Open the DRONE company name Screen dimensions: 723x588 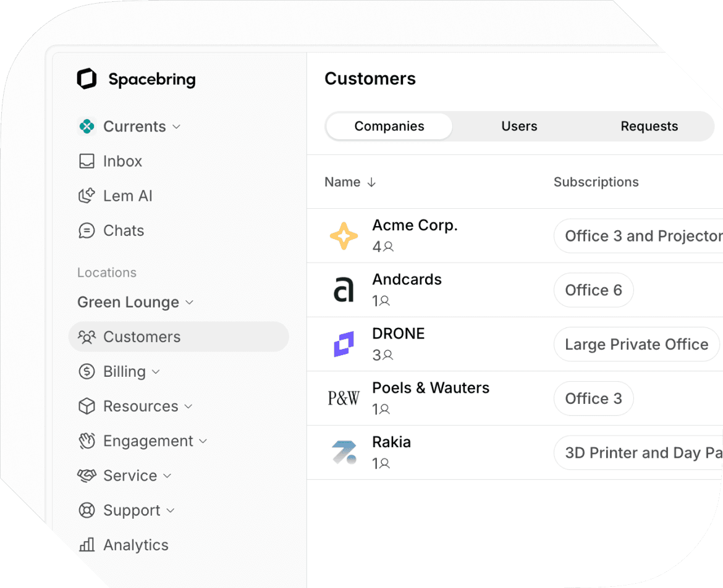(x=399, y=334)
